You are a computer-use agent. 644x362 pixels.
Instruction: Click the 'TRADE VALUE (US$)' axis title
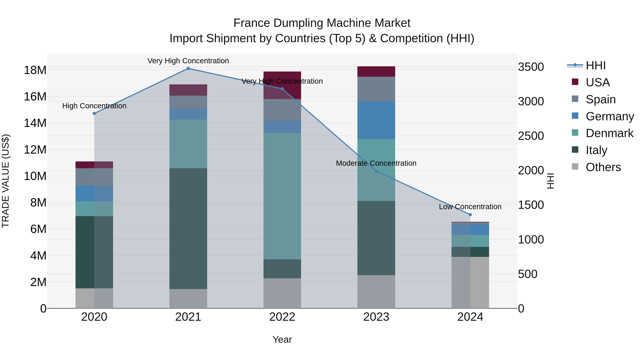click(x=6, y=181)
